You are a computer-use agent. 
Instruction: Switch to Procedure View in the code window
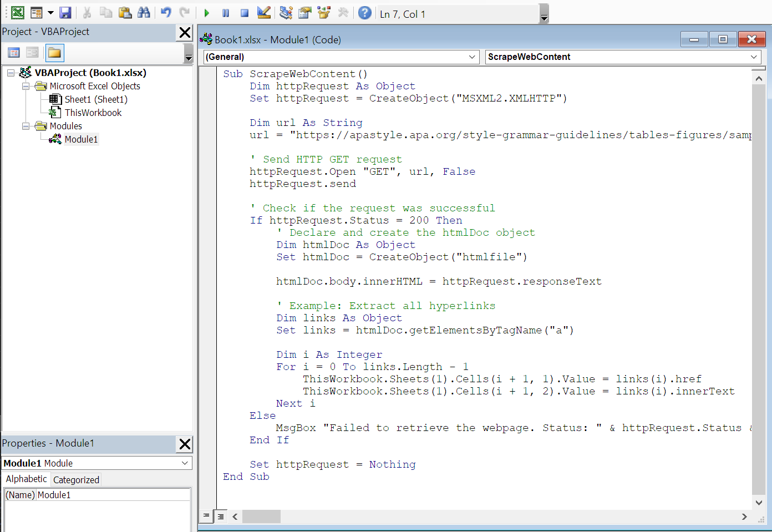pos(206,516)
